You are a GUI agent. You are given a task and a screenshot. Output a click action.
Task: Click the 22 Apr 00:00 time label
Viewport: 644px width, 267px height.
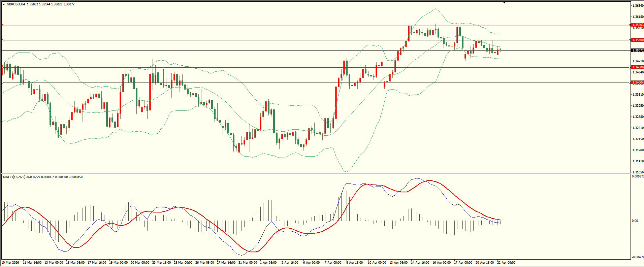(x=506, y=263)
